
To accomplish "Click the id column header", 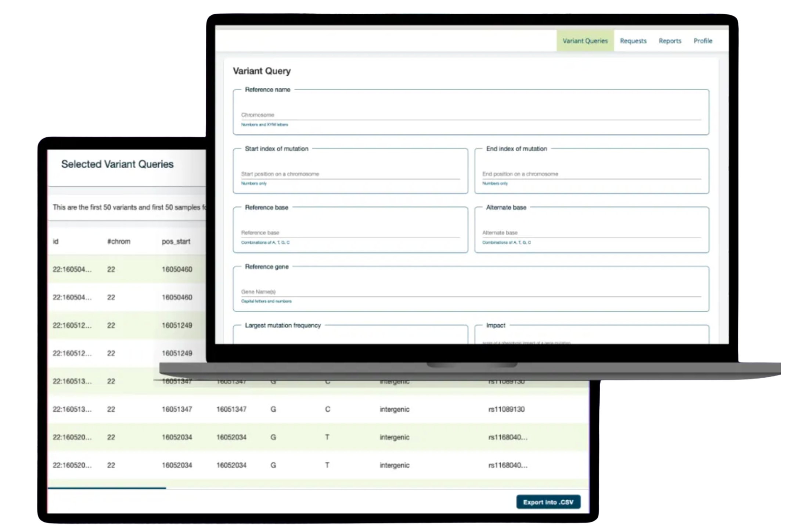I will (56, 241).
